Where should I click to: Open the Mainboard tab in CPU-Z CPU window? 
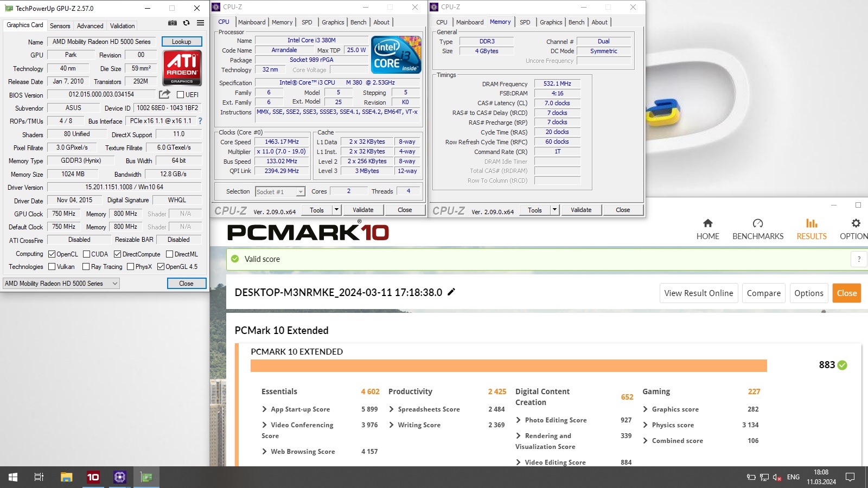coord(252,22)
